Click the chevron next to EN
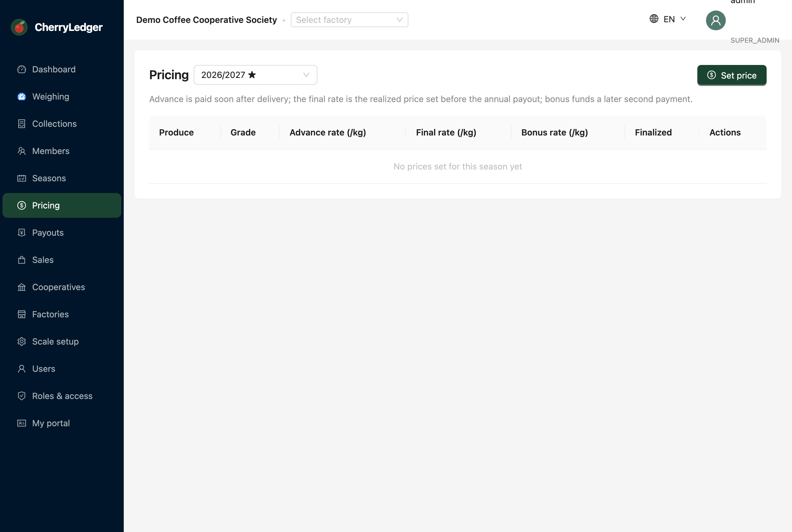This screenshot has width=792, height=532. coord(683,19)
